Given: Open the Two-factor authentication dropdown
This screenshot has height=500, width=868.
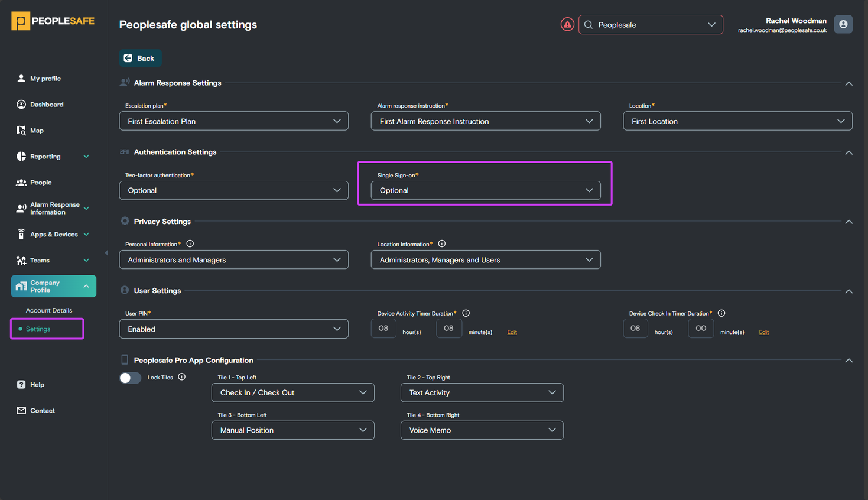Looking at the screenshot, I should point(234,190).
